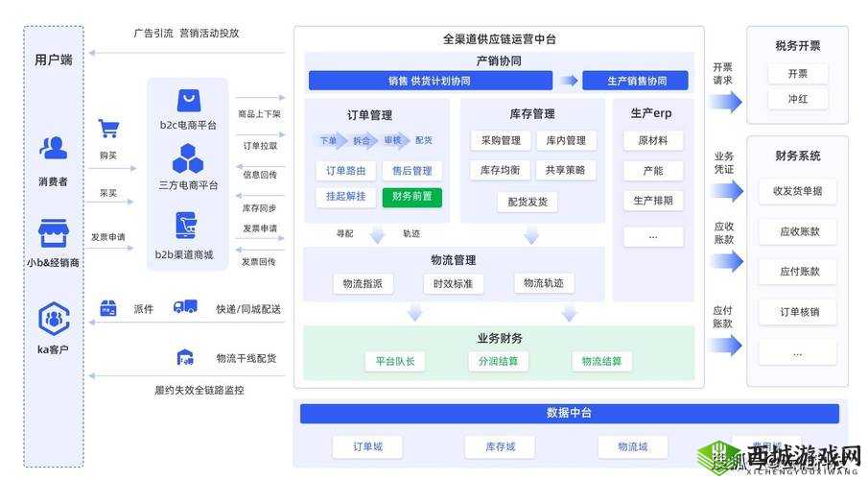868x480 pixels.
Task: Click the b2c电商平台 shopping bag icon
Action: point(189,101)
